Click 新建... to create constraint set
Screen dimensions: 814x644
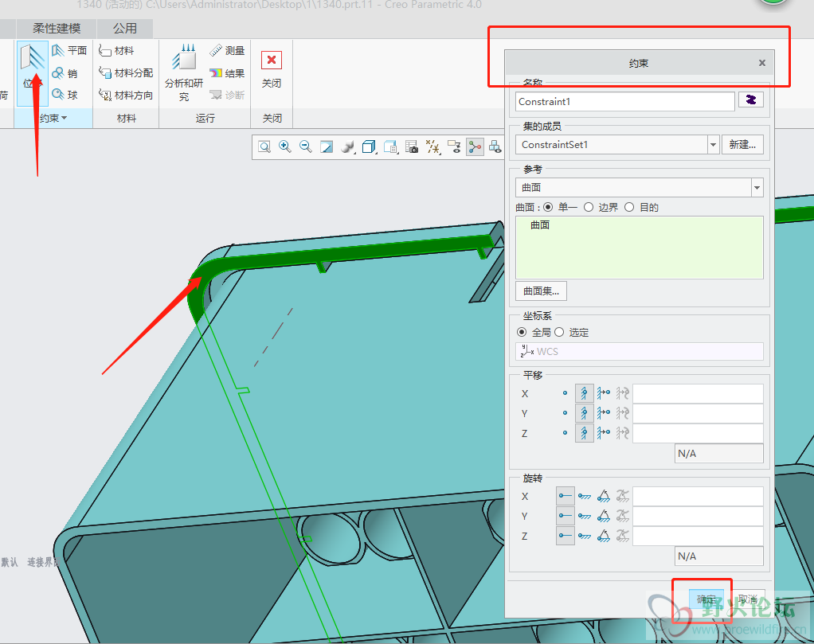pos(742,145)
